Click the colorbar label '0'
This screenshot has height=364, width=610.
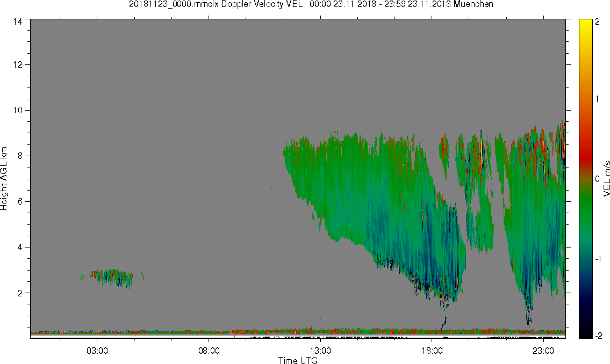tap(597, 179)
